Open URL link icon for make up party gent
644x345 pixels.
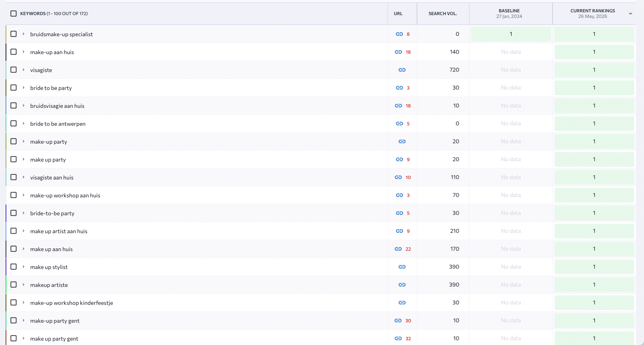coord(398,339)
